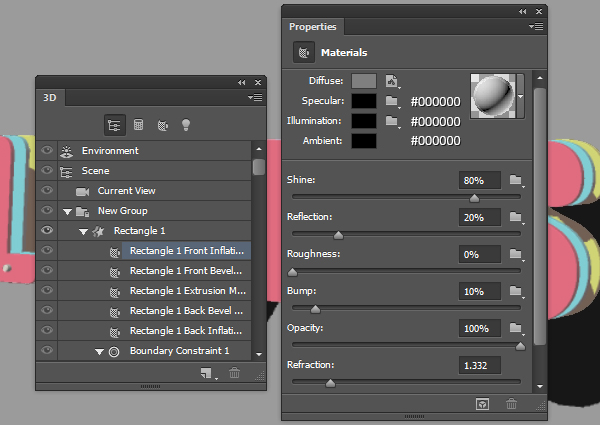The image size is (600, 425).
Task: Click the Reflection slider handle
Action: click(x=338, y=235)
